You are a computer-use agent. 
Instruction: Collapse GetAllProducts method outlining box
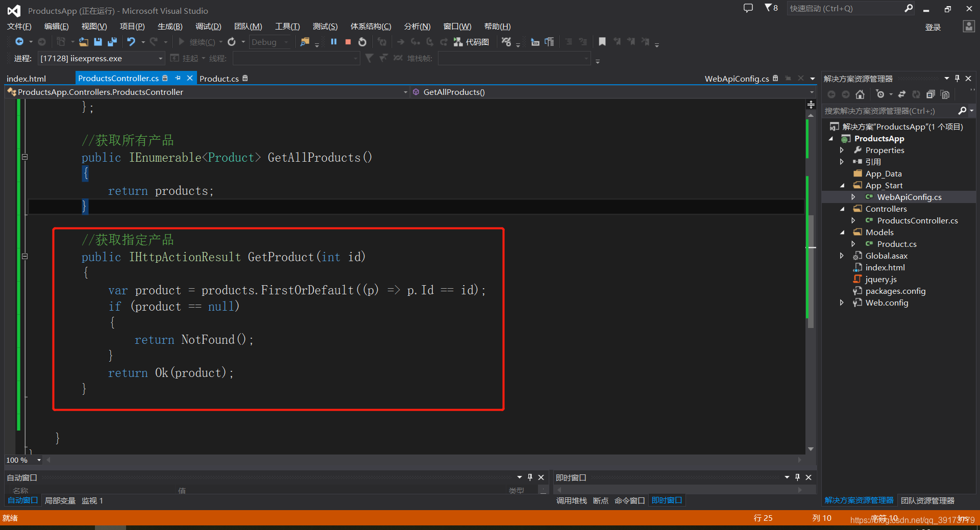pyautogui.click(x=24, y=157)
